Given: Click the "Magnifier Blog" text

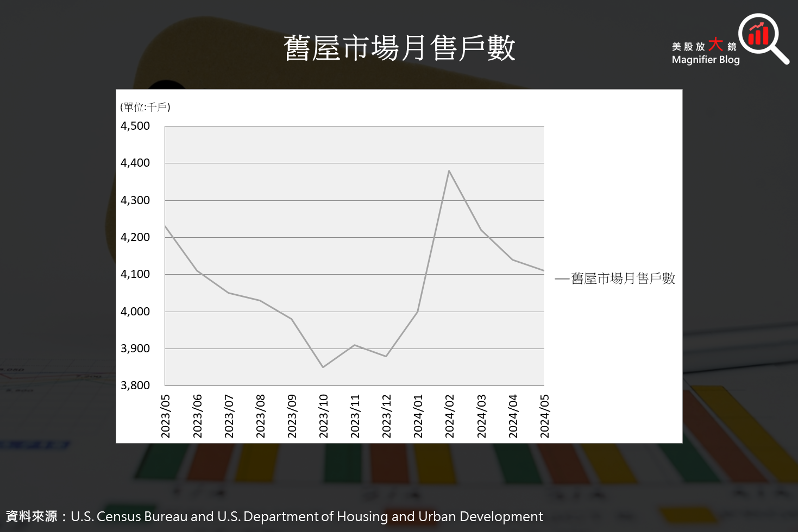Looking at the screenshot, I should click(705, 60).
